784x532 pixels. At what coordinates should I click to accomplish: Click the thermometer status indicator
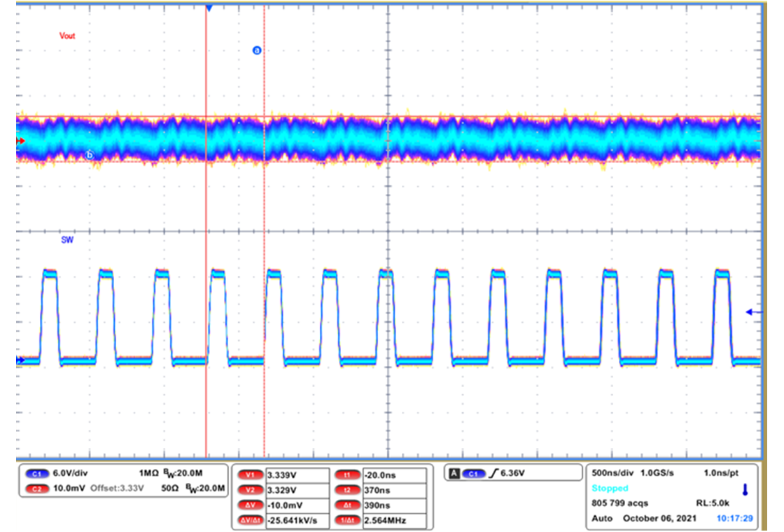pyautogui.click(x=745, y=490)
